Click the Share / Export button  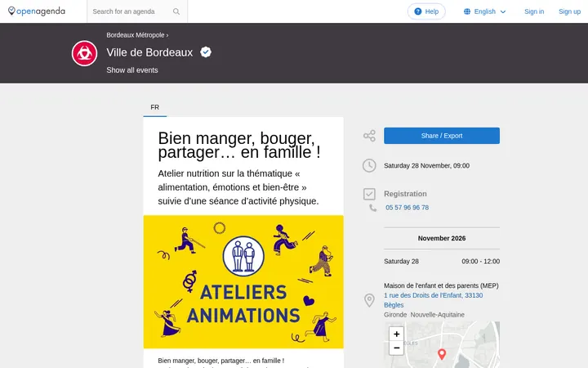(x=441, y=136)
